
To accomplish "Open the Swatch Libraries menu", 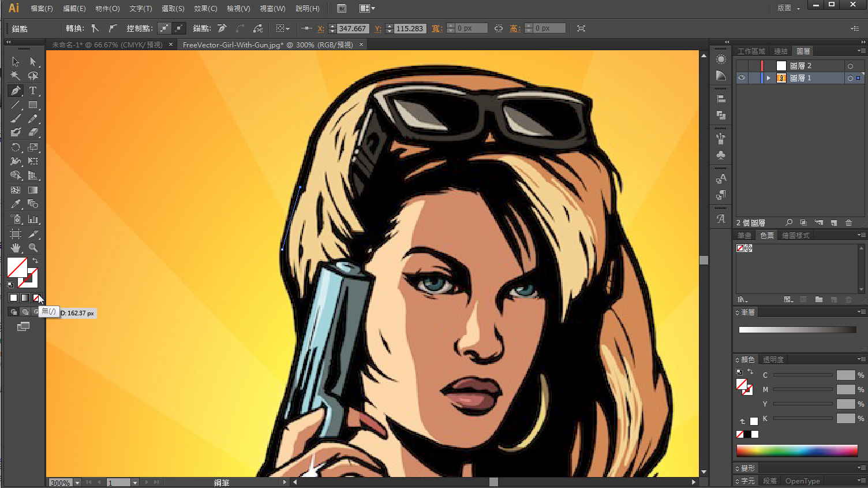I will pos(743,300).
